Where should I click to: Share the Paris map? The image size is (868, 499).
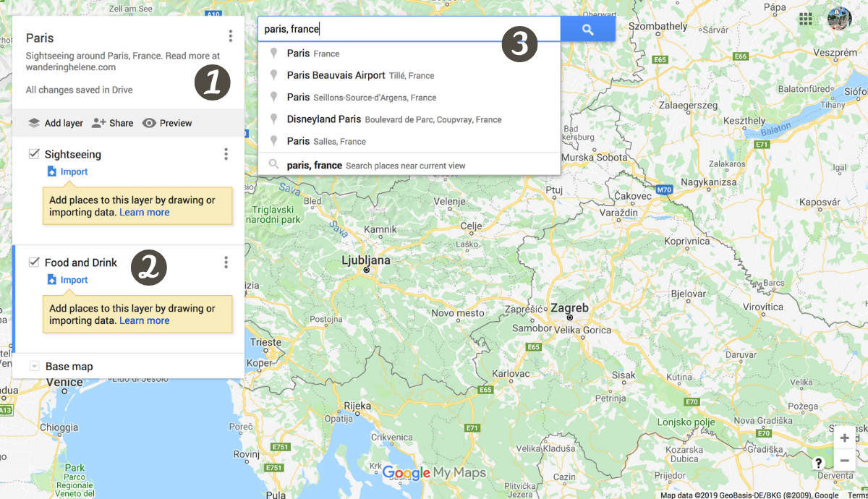(x=113, y=123)
